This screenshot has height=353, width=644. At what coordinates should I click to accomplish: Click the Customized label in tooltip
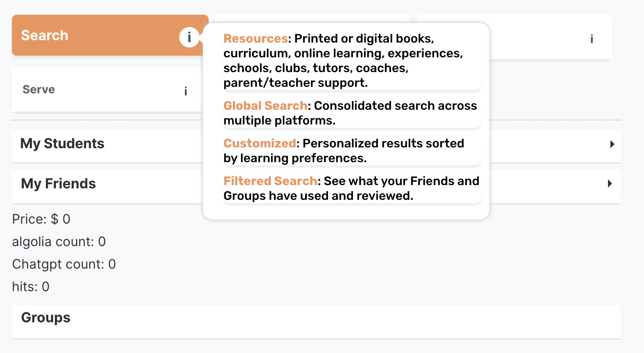pos(259,143)
